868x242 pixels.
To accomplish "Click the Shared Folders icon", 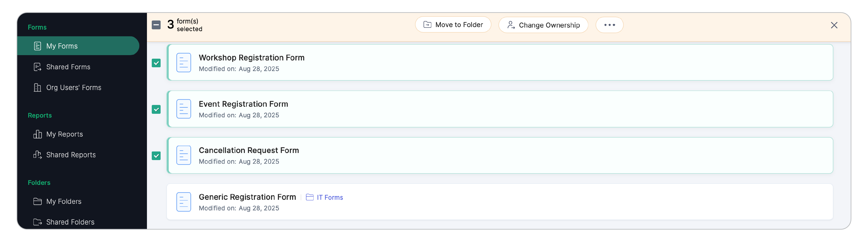I will 37,222.
